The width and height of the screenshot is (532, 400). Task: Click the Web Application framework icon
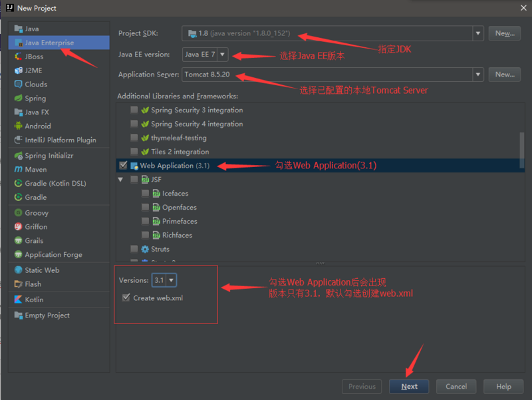point(134,166)
